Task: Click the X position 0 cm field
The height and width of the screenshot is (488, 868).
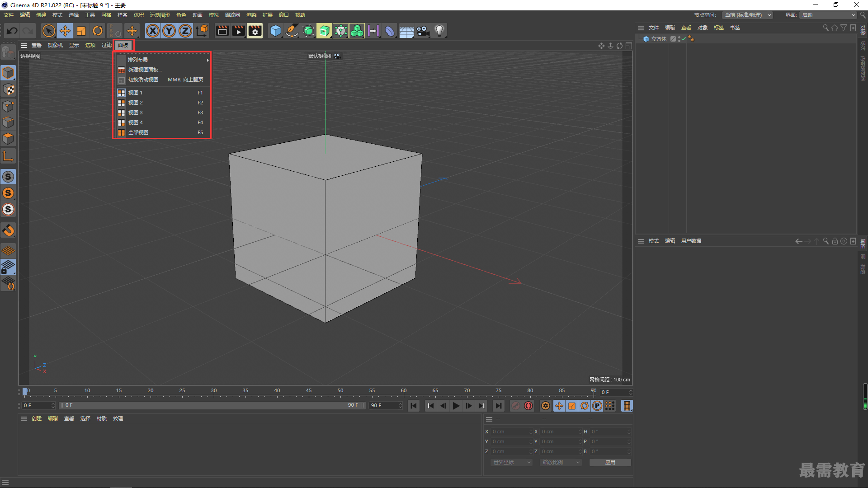Action: pos(512,432)
